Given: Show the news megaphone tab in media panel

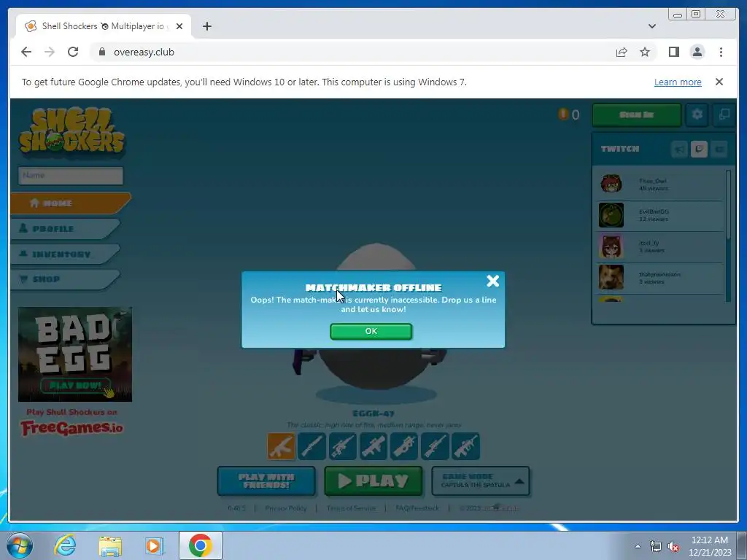Looking at the screenshot, I should point(679,149).
